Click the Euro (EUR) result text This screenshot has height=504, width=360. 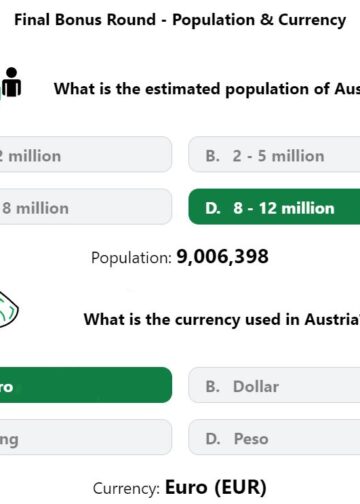pyautogui.click(x=216, y=488)
